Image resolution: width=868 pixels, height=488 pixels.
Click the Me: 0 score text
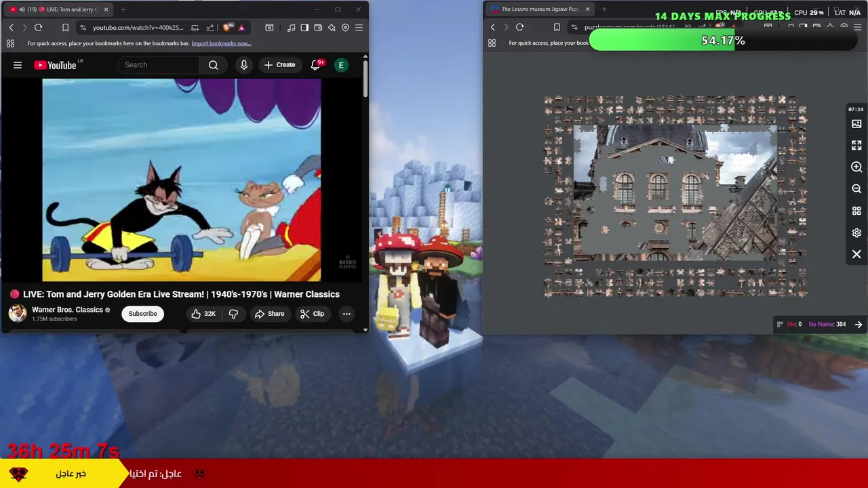click(x=794, y=325)
